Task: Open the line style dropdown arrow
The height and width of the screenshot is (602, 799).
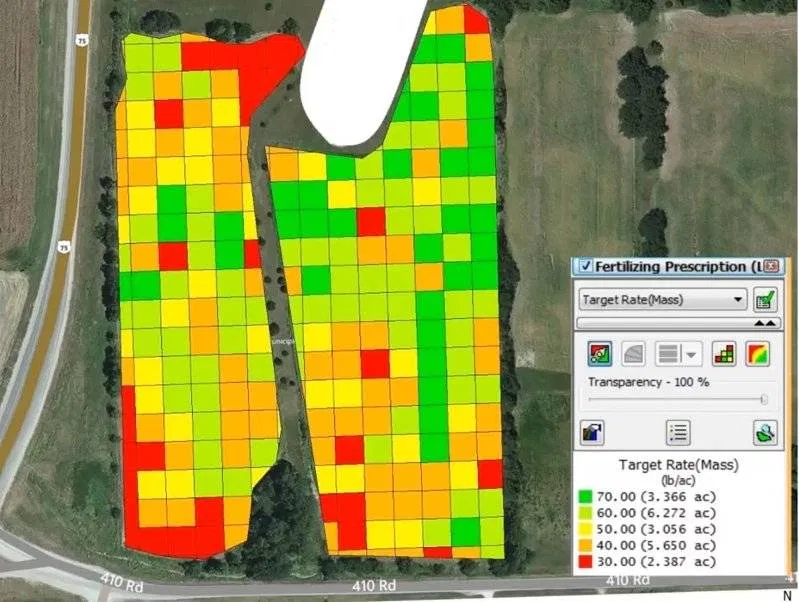Action: [691, 354]
